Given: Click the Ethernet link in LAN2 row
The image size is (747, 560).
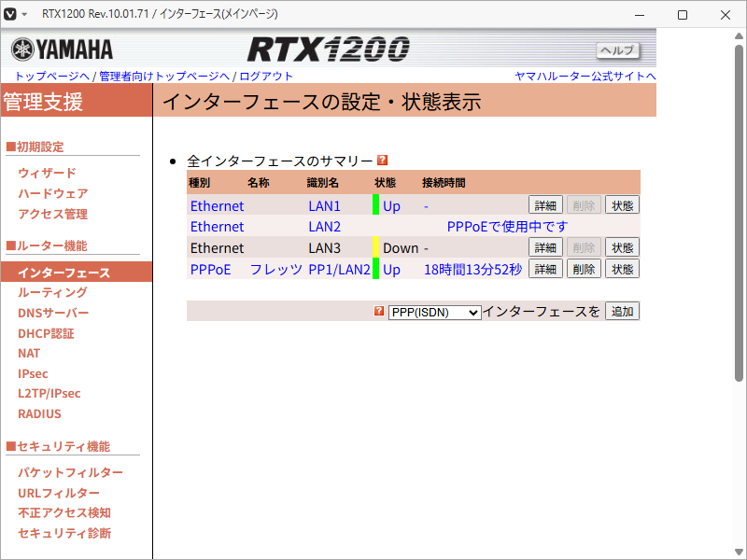Looking at the screenshot, I should point(218,227).
